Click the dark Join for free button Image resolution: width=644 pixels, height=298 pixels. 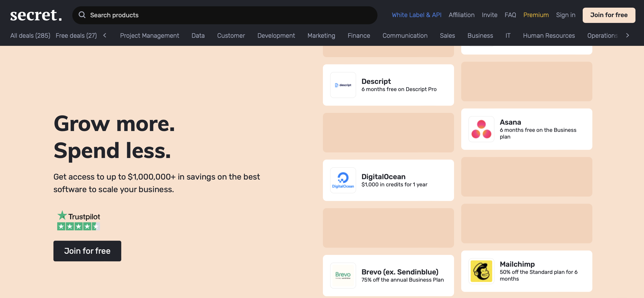(87, 251)
